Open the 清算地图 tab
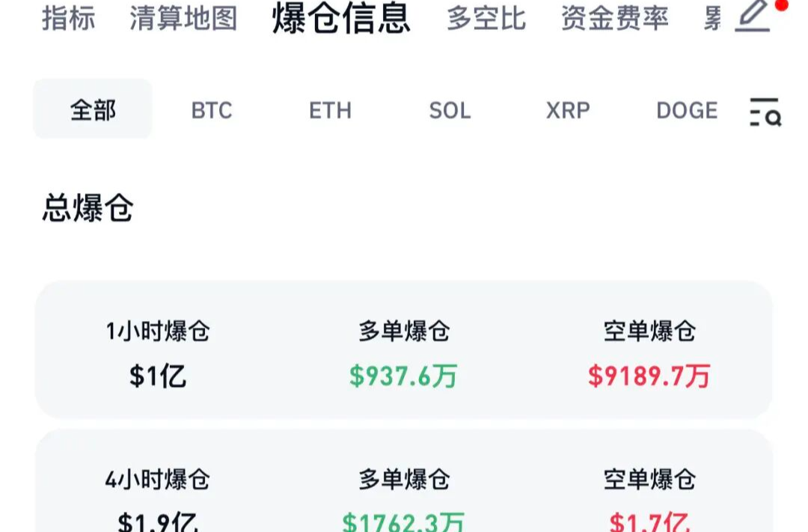Screen dimensions: 808x532 point(183,18)
